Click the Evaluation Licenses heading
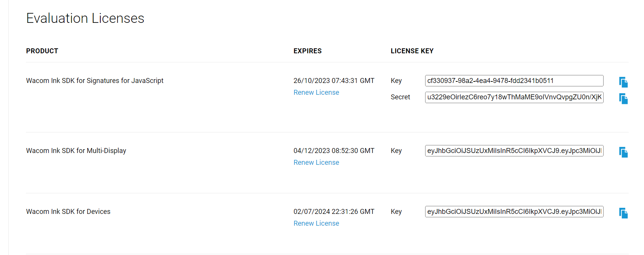 click(x=85, y=18)
